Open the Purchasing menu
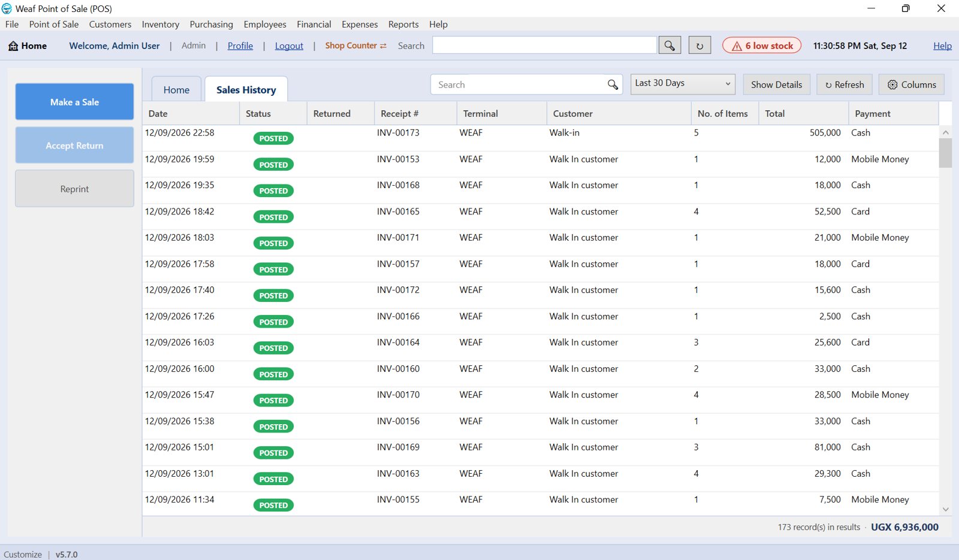Image resolution: width=959 pixels, height=560 pixels. [212, 24]
